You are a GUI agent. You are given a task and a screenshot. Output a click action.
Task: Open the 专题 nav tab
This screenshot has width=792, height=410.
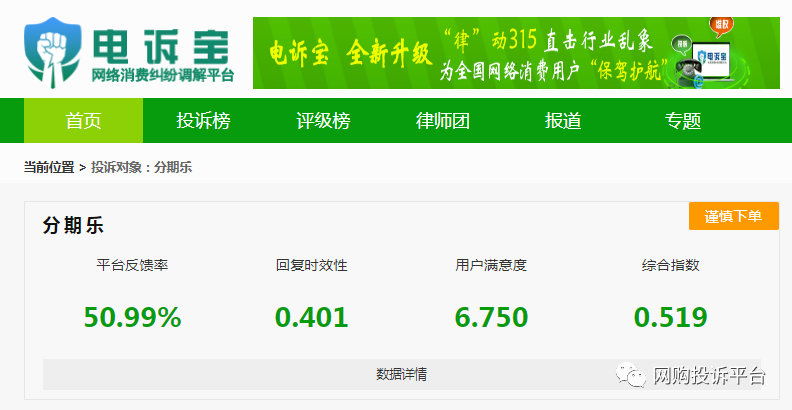pyautogui.click(x=683, y=121)
